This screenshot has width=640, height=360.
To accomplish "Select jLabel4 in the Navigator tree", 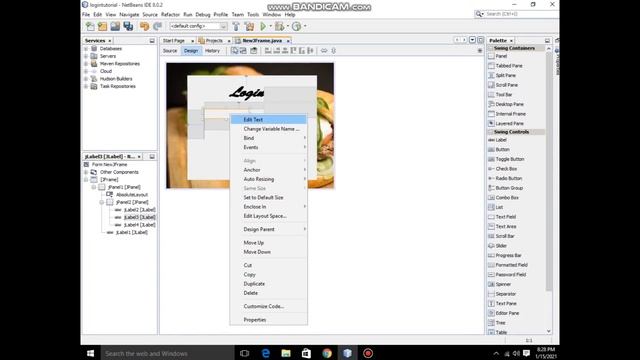I will pyautogui.click(x=139, y=225).
